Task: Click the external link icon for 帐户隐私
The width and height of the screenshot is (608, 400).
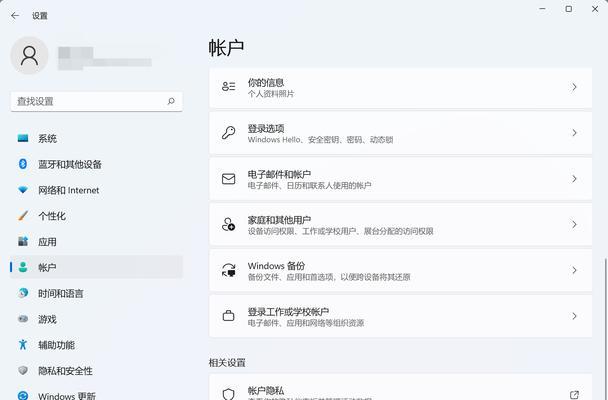Action: point(574,395)
